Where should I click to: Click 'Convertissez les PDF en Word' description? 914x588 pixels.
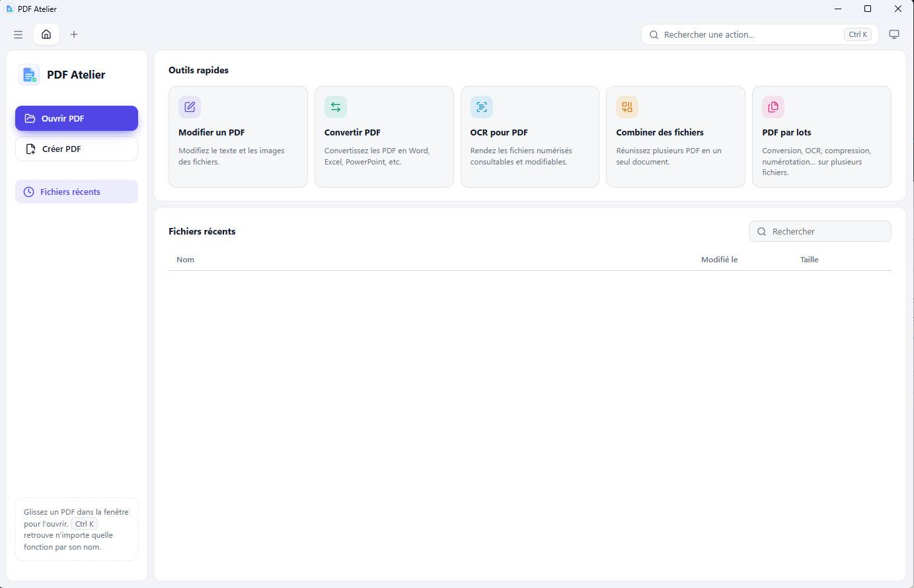[x=377, y=156]
